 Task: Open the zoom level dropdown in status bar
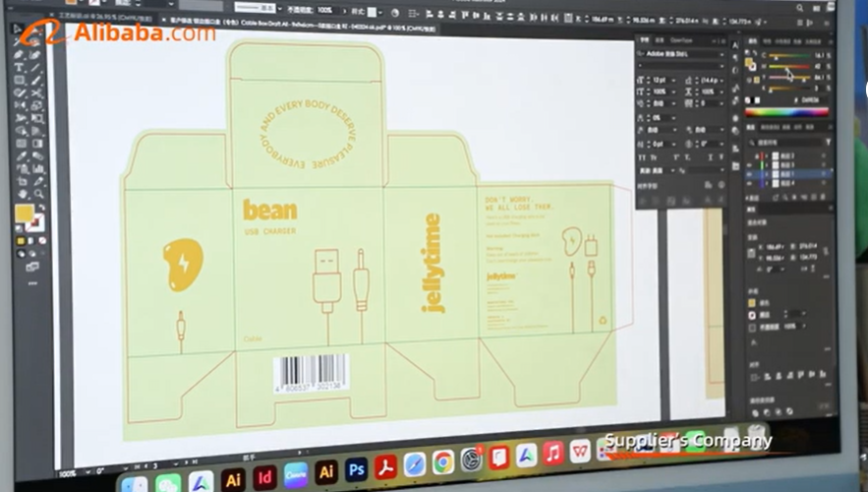click(88, 471)
